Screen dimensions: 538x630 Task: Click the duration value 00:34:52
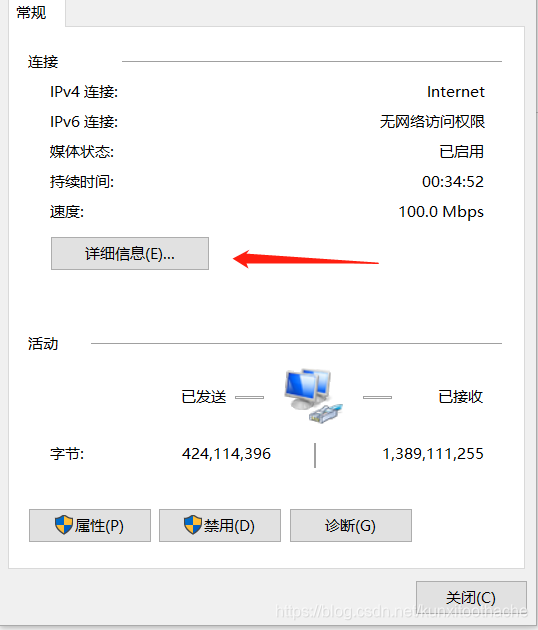click(453, 182)
